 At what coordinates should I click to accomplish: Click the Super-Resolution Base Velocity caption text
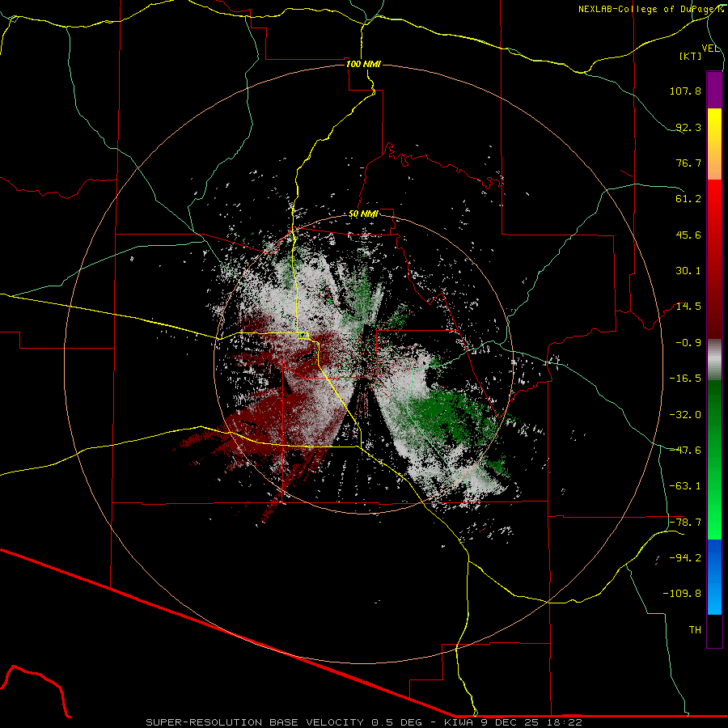[x=363, y=722]
